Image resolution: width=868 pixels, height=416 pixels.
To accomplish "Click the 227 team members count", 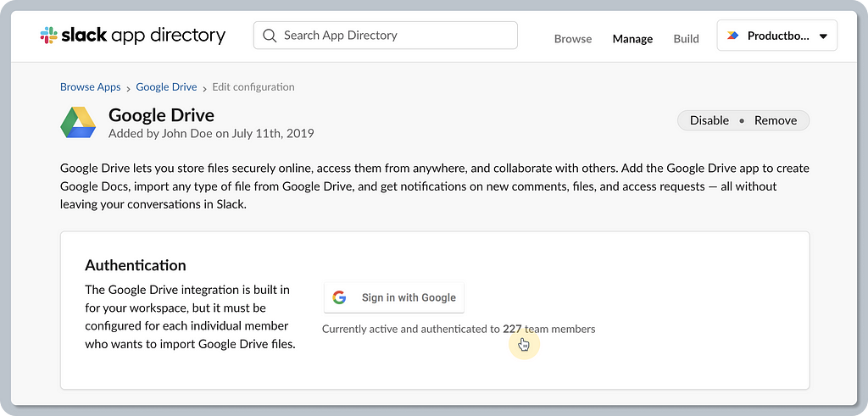I will point(512,329).
